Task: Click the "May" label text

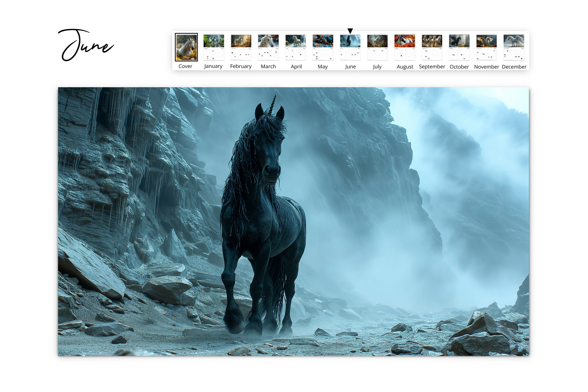Action: (323, 66)
